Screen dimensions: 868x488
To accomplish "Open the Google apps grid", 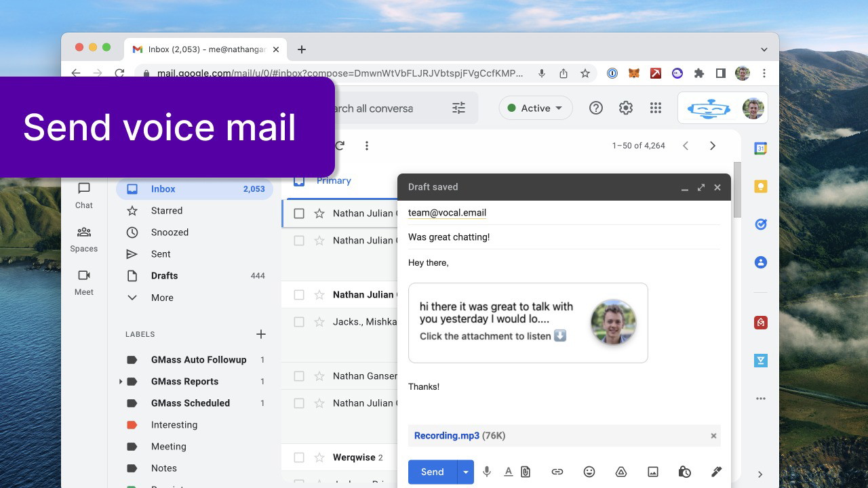I will (655, 108).
